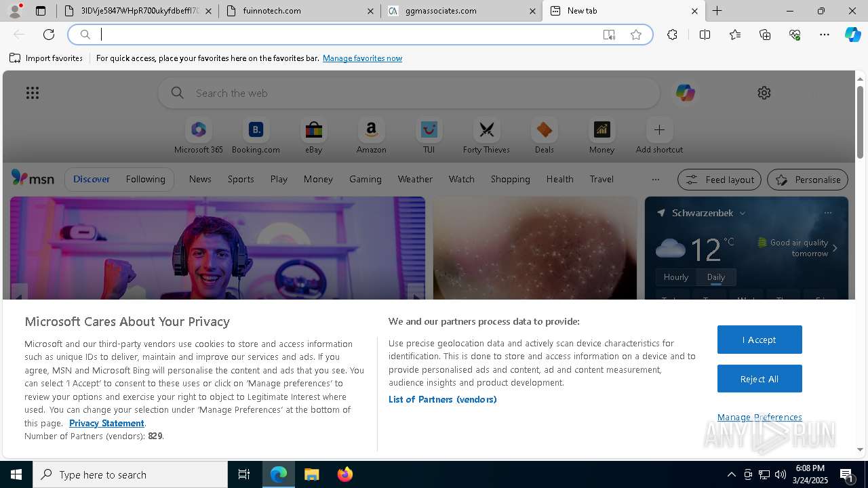Open the Microsoft apps grid launcher
This screenshot has width=868, height=488.
point(33,93)
